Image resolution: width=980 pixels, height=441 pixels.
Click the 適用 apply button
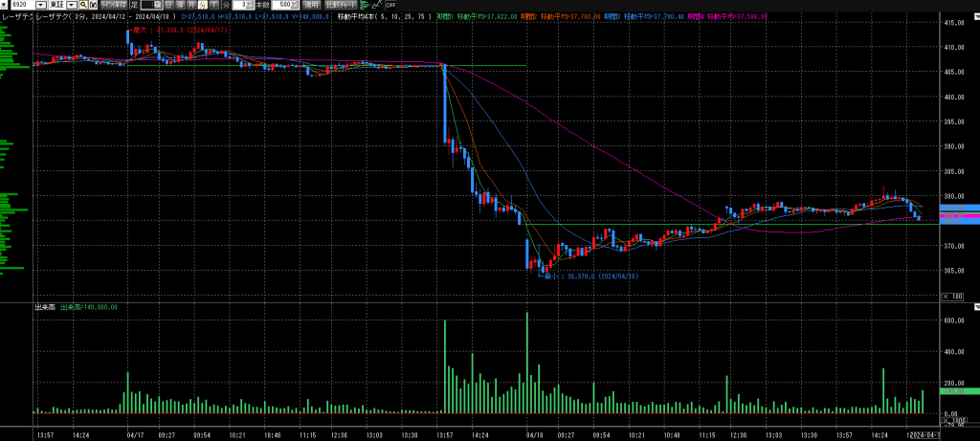[311, 5]
